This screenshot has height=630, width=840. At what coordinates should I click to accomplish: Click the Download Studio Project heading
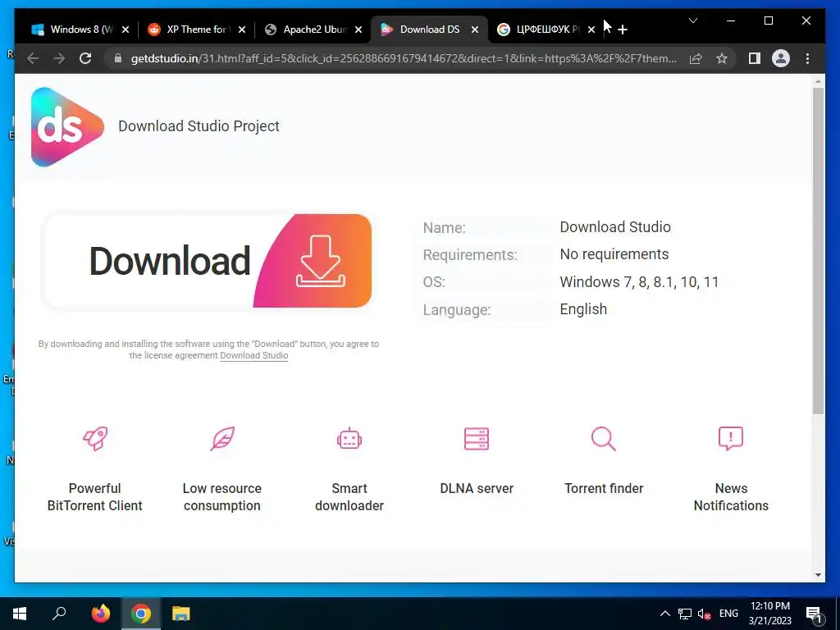point(199,126)
